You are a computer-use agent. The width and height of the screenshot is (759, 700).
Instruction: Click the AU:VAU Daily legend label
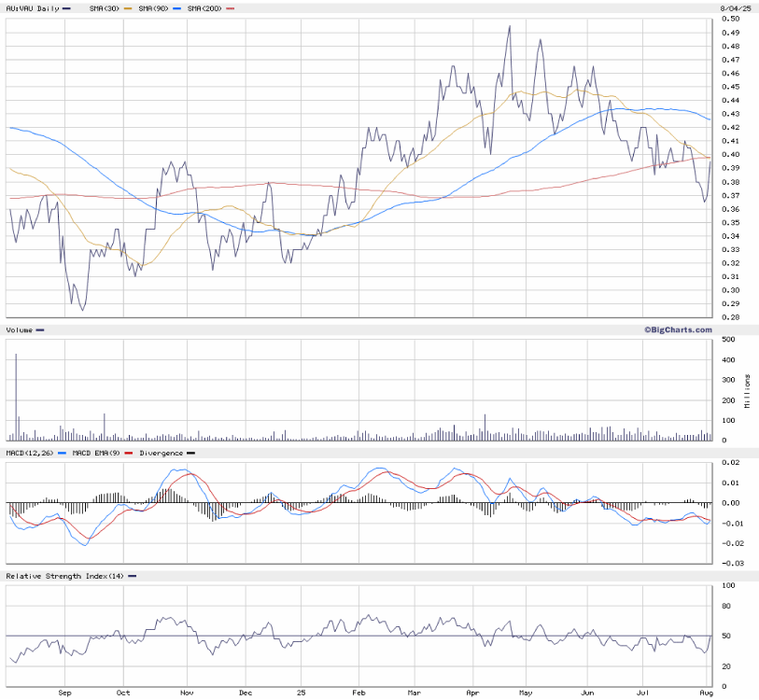click(x=31, y=8)
